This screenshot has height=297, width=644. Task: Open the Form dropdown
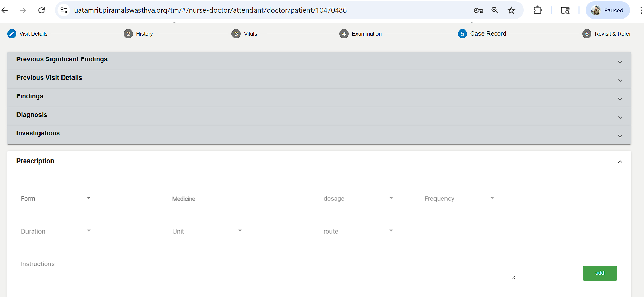(56, 198)
